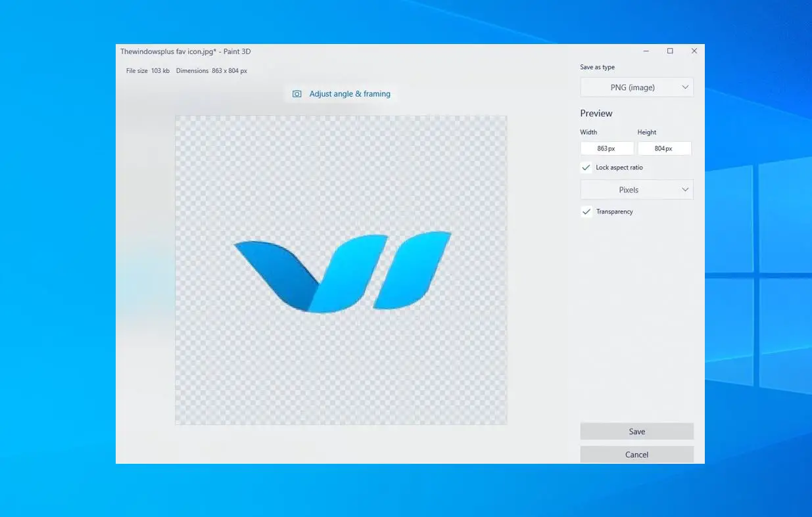
Task: Expand the Pixels unit dropdown
Action: coord(636,190)
